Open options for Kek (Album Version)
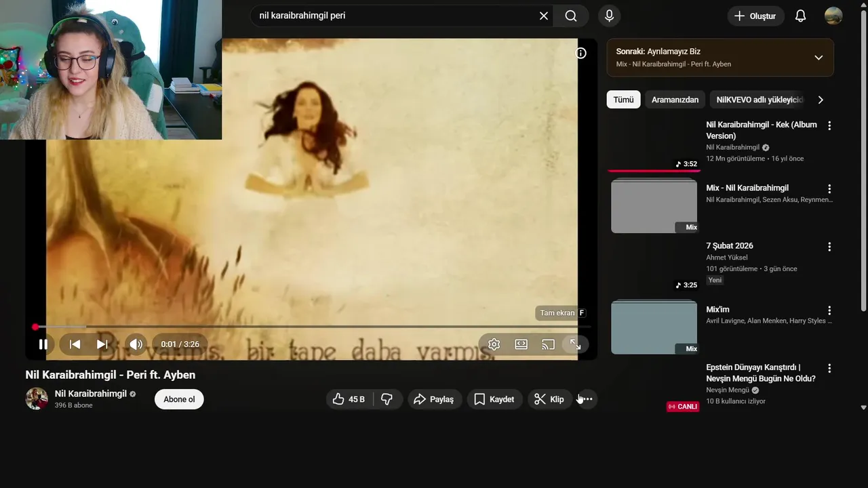The width and height of the screenshot is (868, 488). click(829, 125)
